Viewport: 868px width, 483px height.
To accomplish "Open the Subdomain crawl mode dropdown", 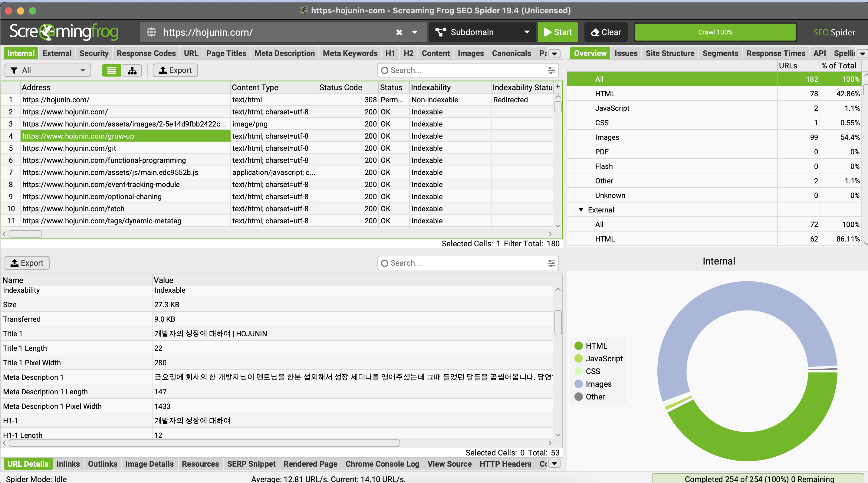I will pyautogui.click(x=482, y=32).
